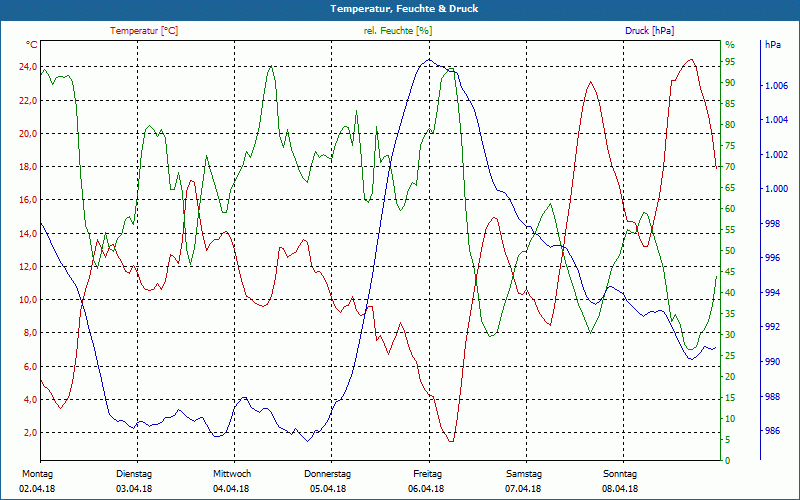Click the "08.04.18" date label
This screenshot has width=800, height=500.
(x=620, y=489)
